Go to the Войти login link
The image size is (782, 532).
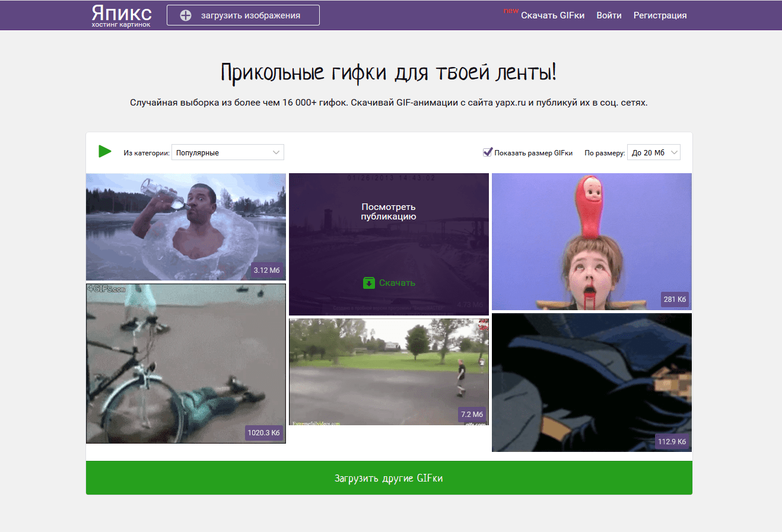609,15
